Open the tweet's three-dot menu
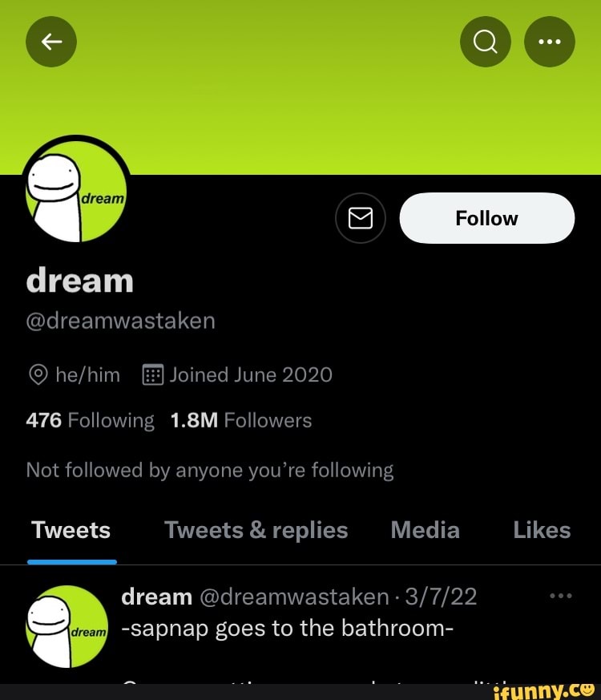The image size is (601, 700). pyautogui.click(x=561, y=596)
